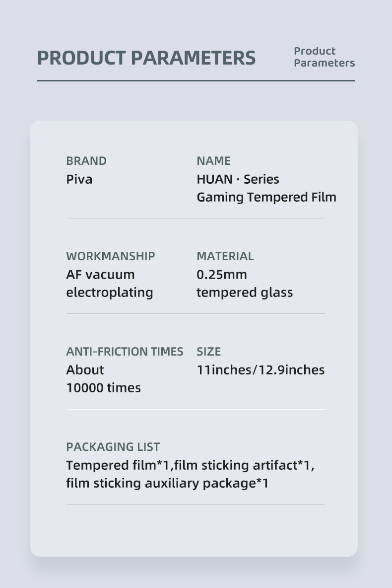Click the HUAN · Series text
The width and height of the screenshot is (392, 588).
pos(238,179)
